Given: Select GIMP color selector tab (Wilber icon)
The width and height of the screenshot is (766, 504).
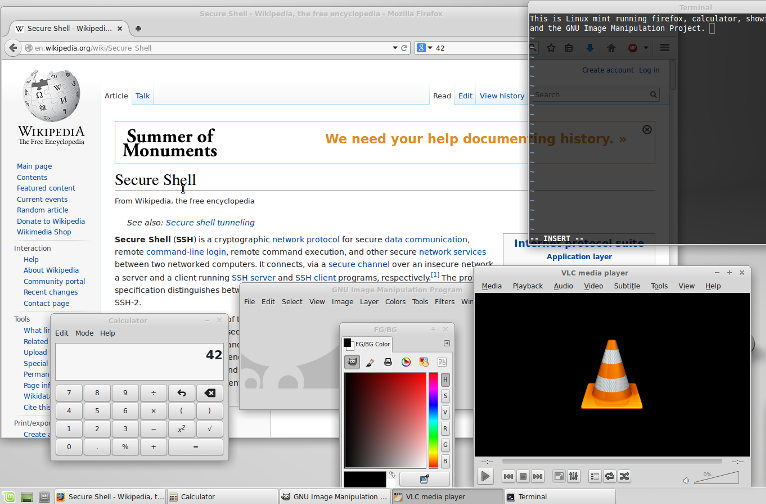Looking at the screenshot, I should tap(352, 362).
